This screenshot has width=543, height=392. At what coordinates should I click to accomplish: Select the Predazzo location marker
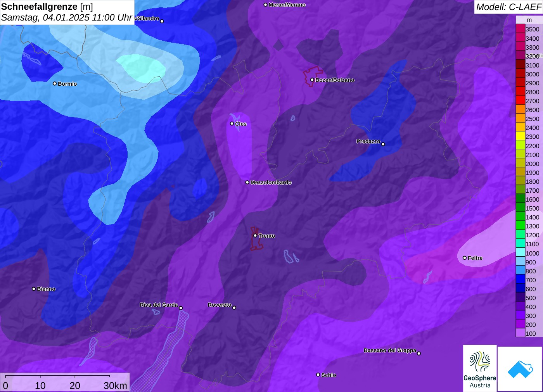pyautogui.click(x=383, y=144)
